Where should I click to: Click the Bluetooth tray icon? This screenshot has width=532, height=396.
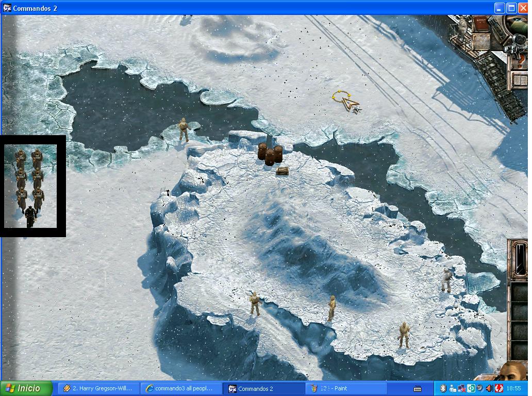coord(443,388)
